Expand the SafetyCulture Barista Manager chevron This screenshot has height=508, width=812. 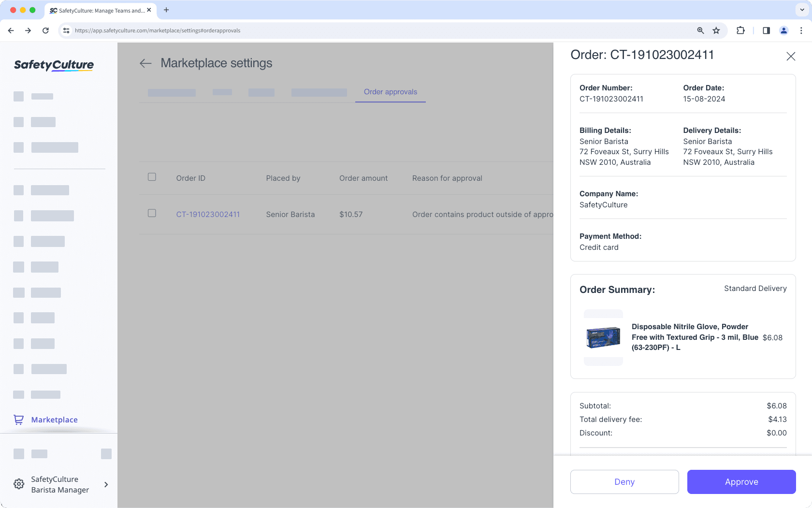click(106, 484)
